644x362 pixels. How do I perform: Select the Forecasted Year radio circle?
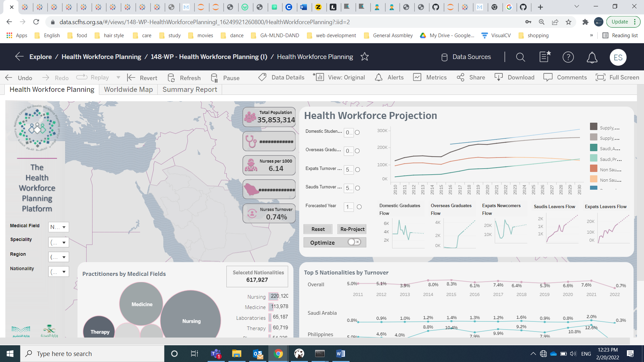pos(359,207)
